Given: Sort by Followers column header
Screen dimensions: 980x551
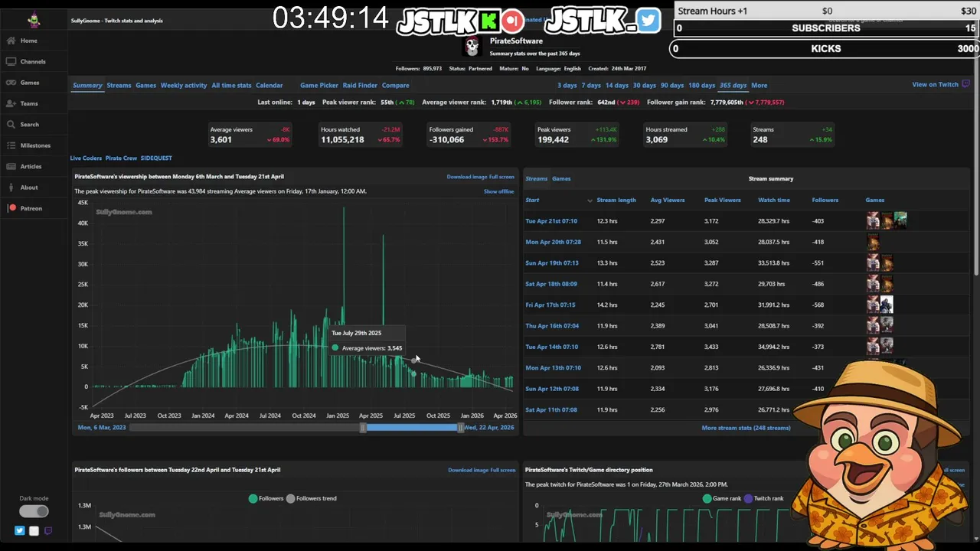Looking at the screenshot, I should click(825, 200).
